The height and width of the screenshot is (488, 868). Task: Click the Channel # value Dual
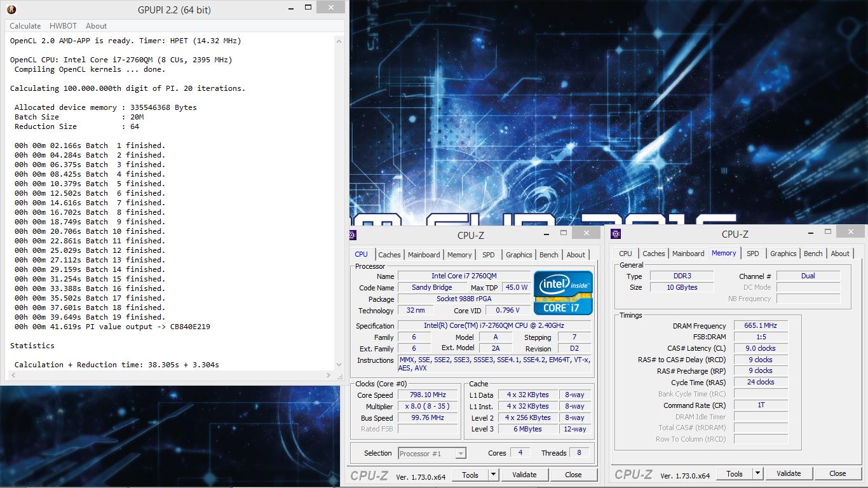[808, 276]
